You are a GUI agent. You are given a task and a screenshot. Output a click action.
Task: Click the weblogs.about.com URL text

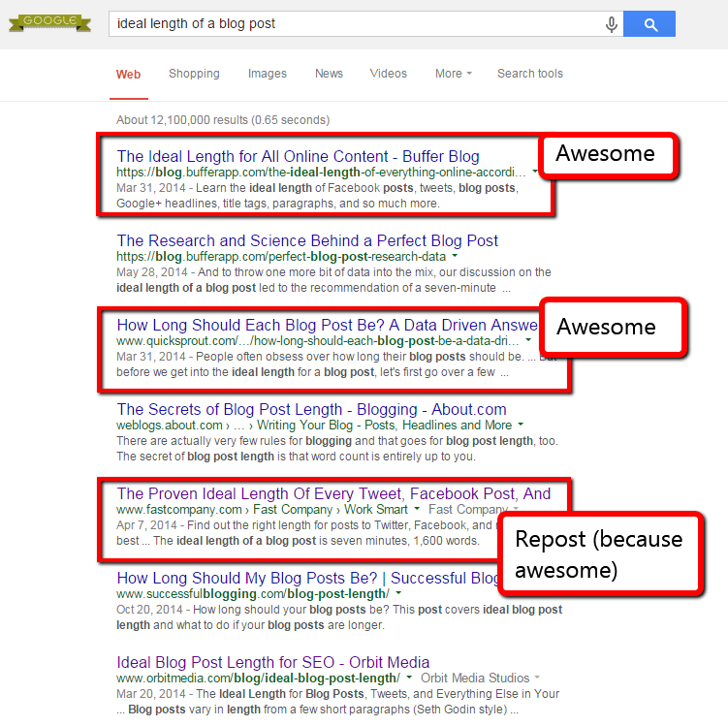pos(170,426)
